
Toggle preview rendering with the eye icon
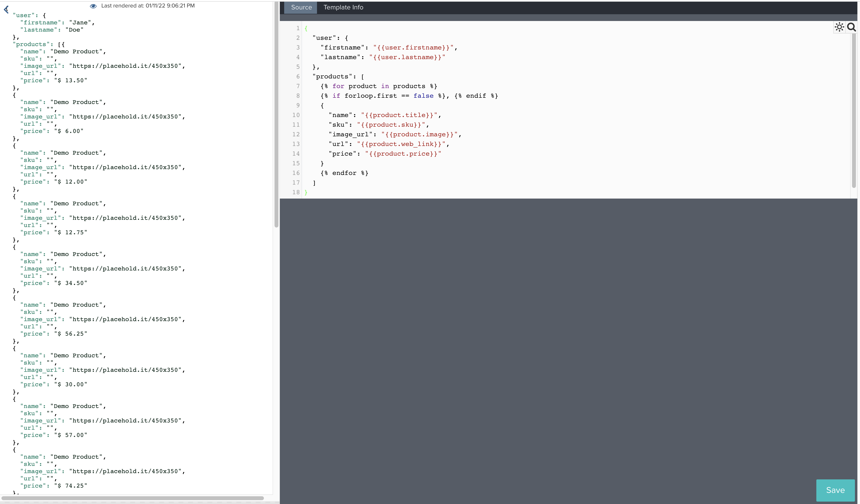pos(93,6)
